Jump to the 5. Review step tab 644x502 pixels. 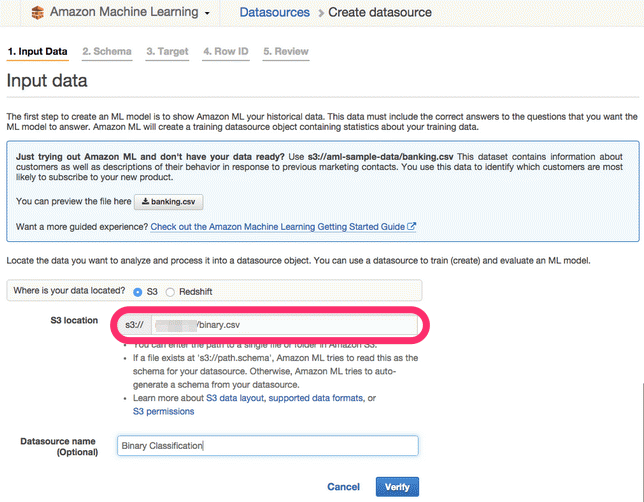(x=286, y=52)
